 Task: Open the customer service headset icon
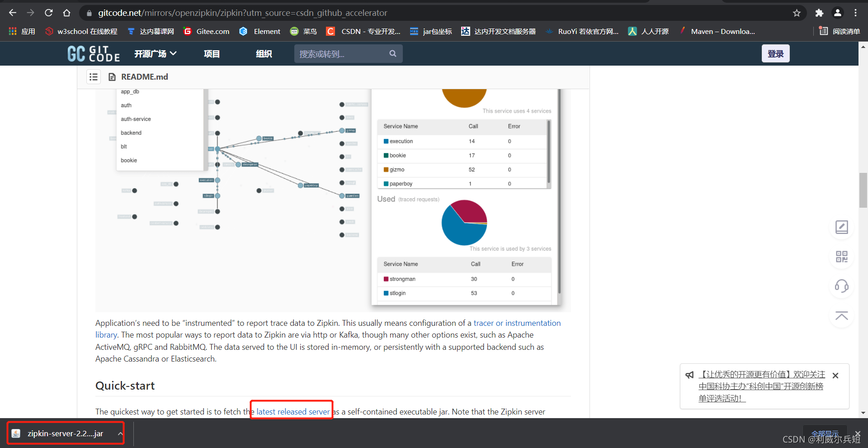pos(841,286)
